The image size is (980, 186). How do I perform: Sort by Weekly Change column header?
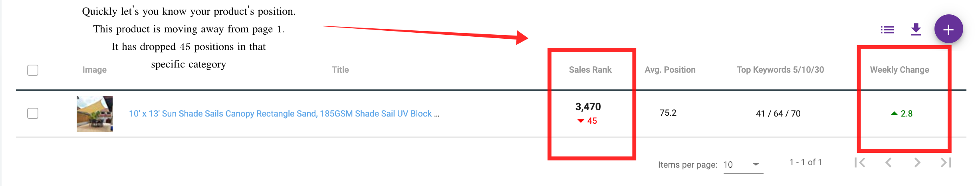[x=900, y=70]
